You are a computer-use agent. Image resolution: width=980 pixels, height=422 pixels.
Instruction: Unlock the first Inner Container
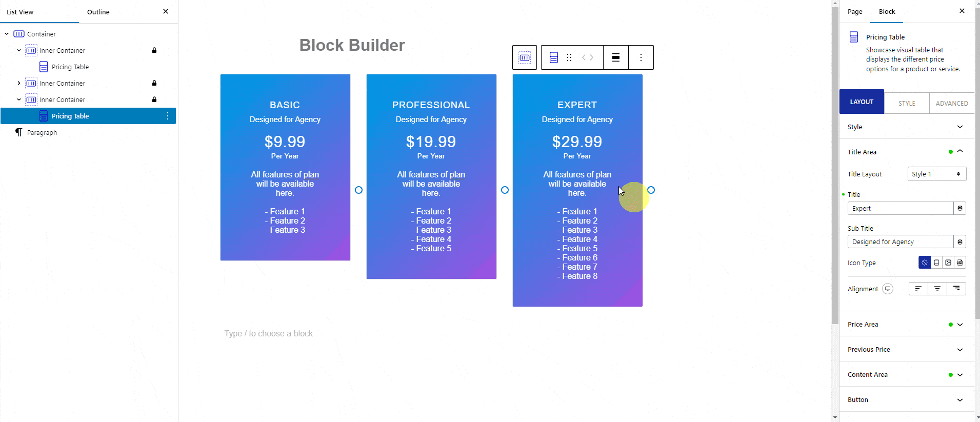click(x=154, y=50)
